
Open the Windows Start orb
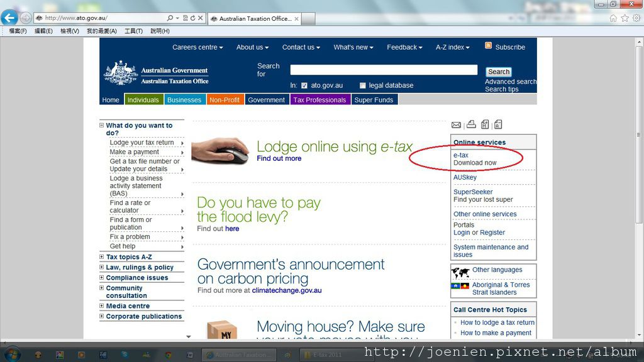[13, 354]
